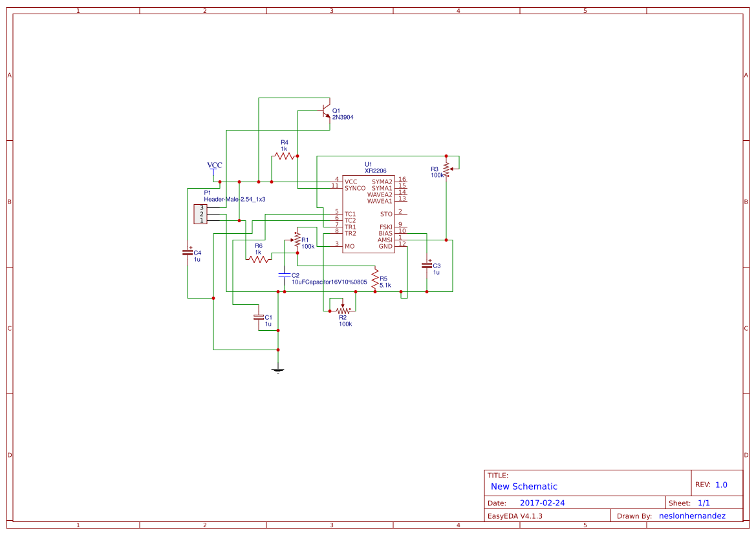Select resistor R6 1k symbol

[x=258, y=258]
